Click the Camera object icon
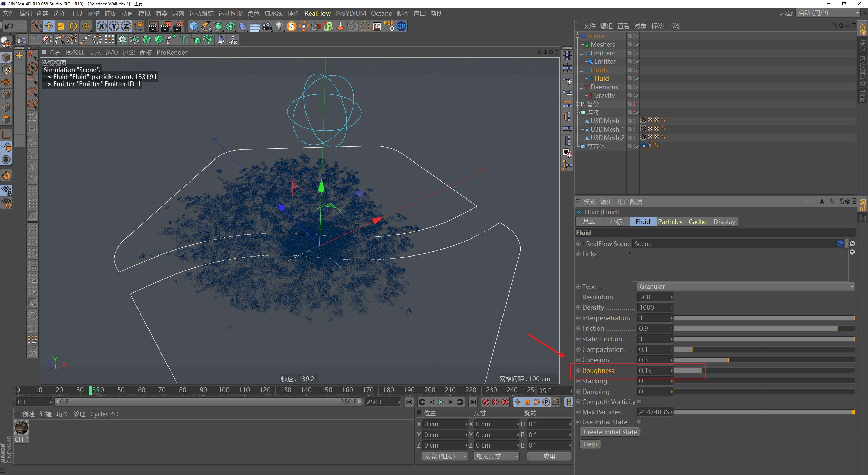The width and height of the screenshot is (868, 475). point(267,26)
